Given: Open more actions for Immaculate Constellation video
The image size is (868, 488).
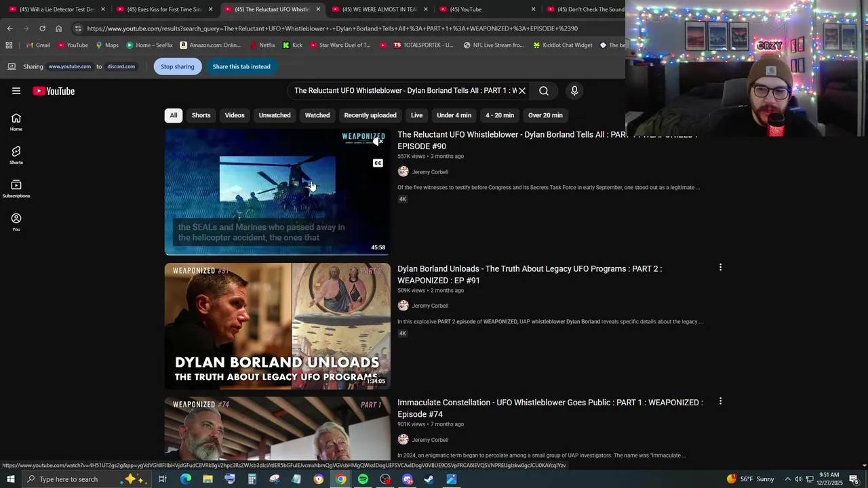Looking at the screenshot, I should tap(720, 401).
